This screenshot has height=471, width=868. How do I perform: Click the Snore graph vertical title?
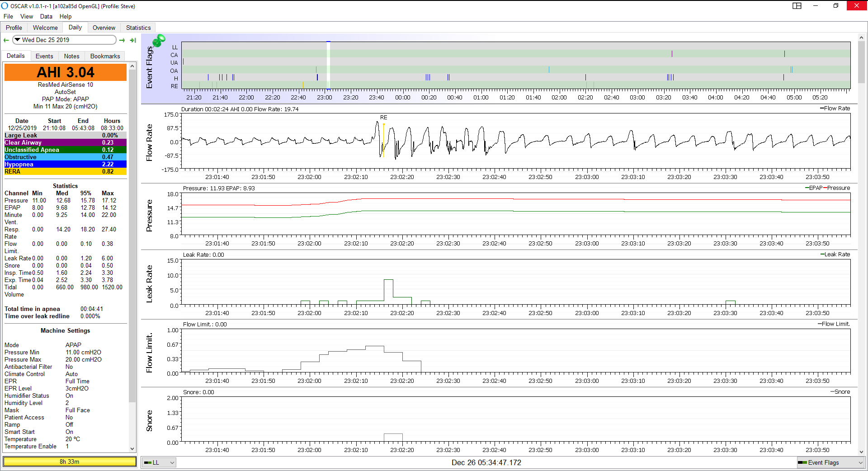149,421
